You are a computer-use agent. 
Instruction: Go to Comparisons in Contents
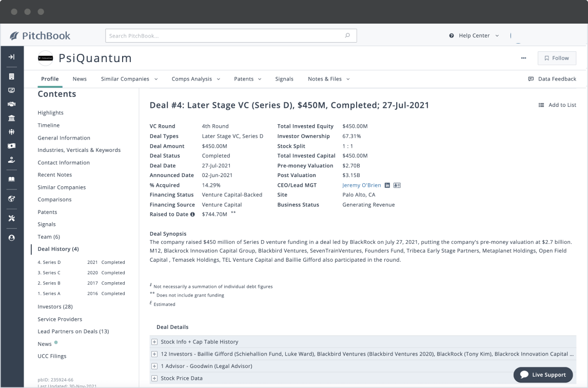pos(54,200)
